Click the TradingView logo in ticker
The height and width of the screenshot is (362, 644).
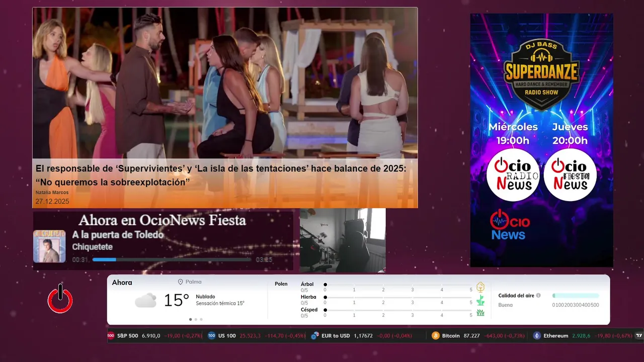pyautogui.click(x=639, y=335)
